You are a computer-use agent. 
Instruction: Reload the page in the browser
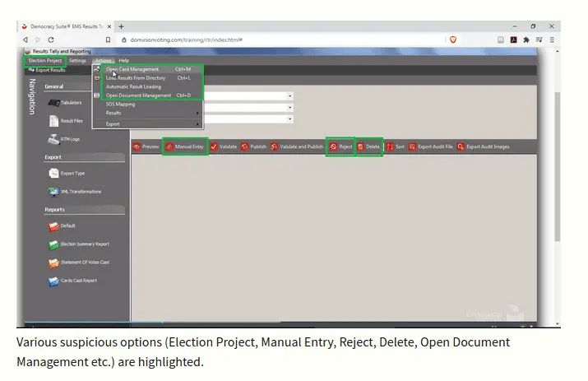51,39
